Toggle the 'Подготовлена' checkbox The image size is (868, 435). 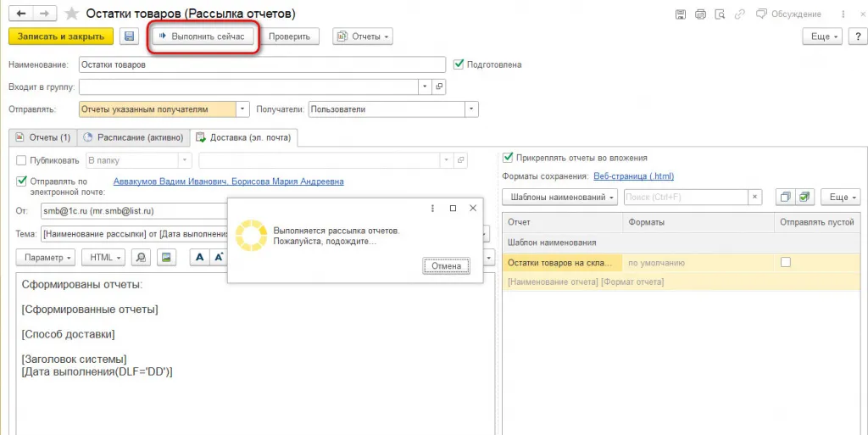pos(459,64)
